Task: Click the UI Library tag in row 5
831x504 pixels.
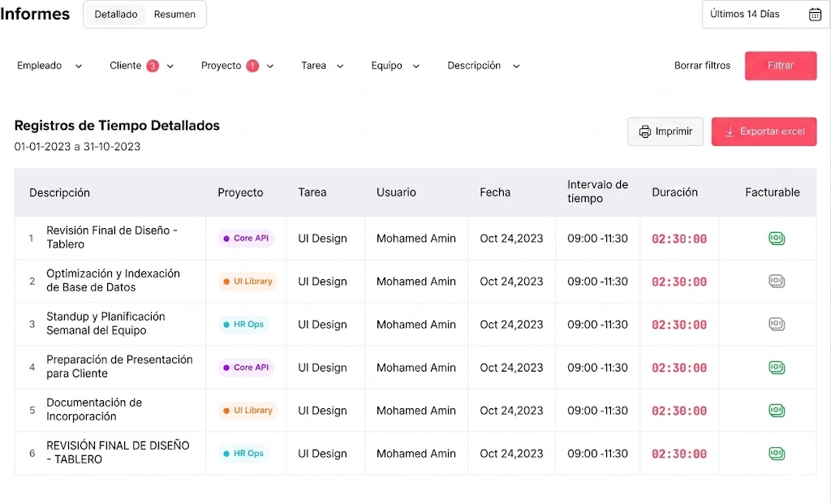Action: [x=248, y=410]
